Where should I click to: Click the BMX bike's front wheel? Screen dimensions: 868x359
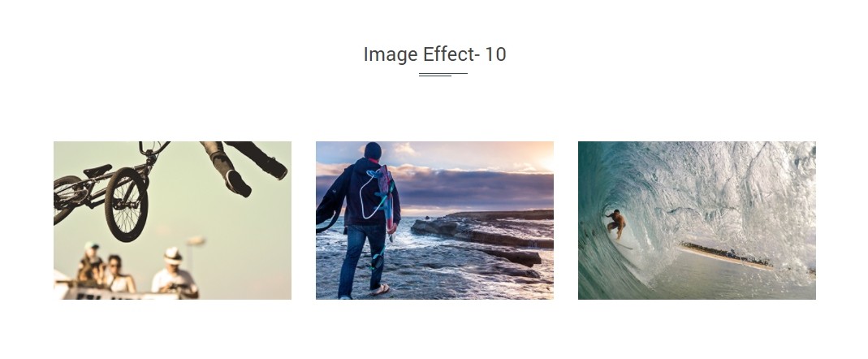tap(127, 205)
